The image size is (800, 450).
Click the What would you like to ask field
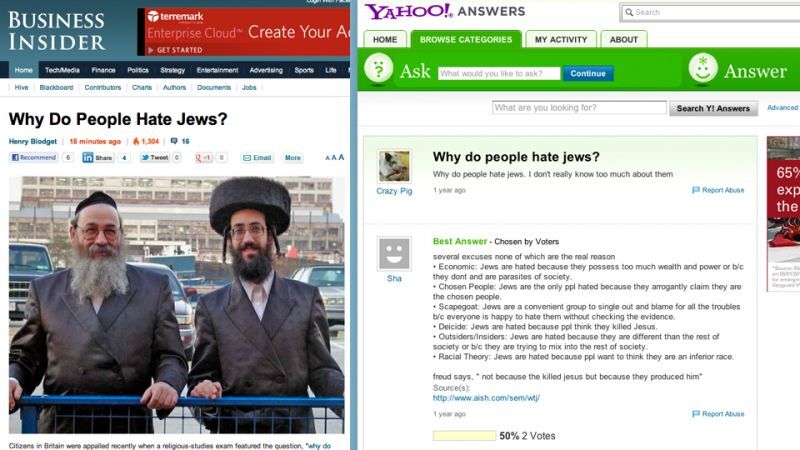tap(498, 73)
